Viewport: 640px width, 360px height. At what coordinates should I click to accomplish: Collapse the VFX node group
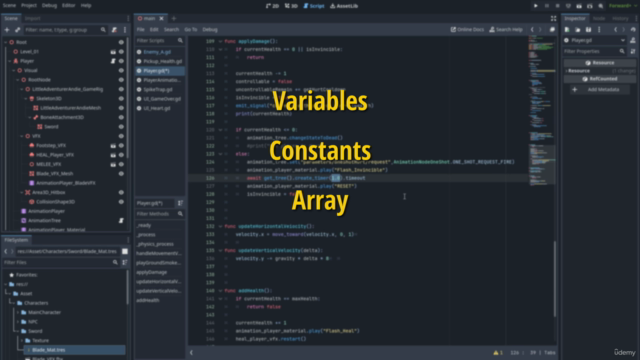point(22,136)
